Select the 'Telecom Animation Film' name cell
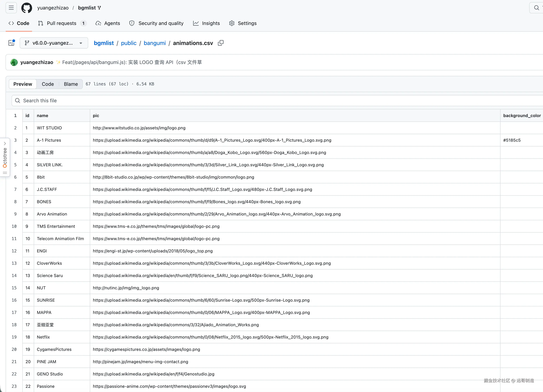The image size is (543, 392). [62, 239]
